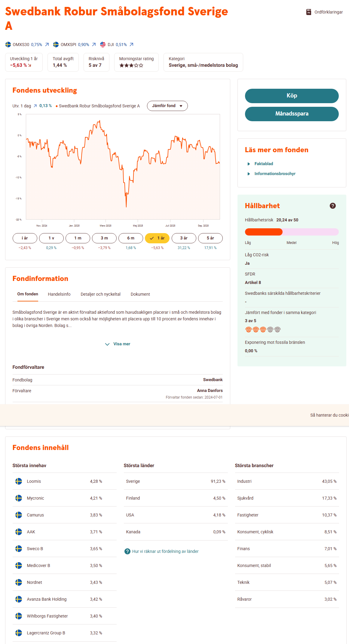Click the Loomis holding flag icon
The width and height of the screenshot is (349, 644).
pyautogui.click(x=19, y=481)
